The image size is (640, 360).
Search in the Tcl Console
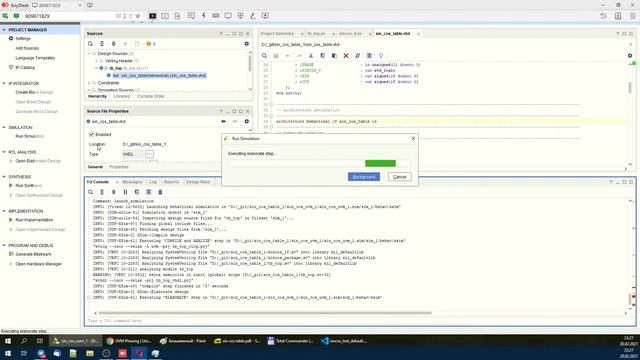click(x=90, y=192)
